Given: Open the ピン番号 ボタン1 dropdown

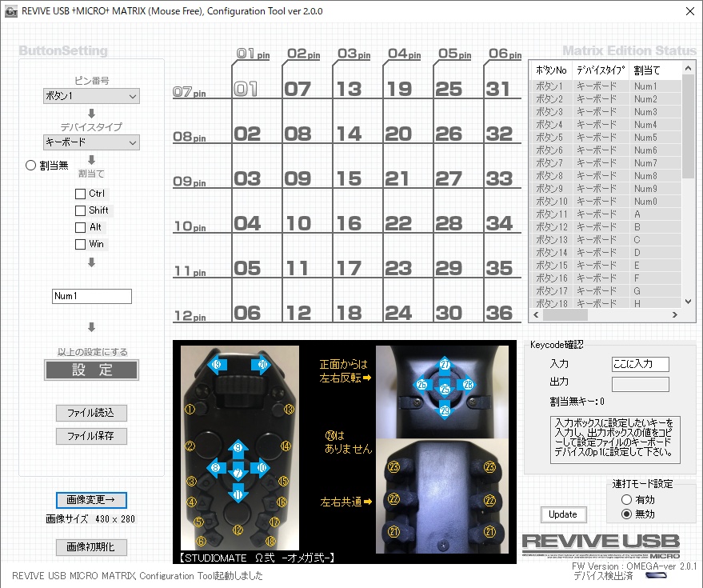Looking at the screenshot, I should pyautogui.click(x=91, y=96).
